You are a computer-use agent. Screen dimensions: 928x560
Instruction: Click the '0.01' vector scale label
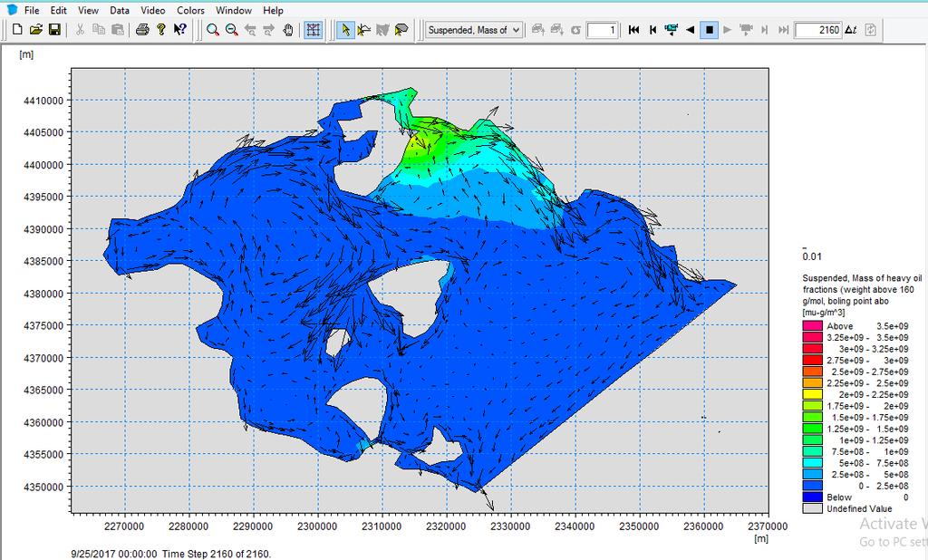(812, 256)
